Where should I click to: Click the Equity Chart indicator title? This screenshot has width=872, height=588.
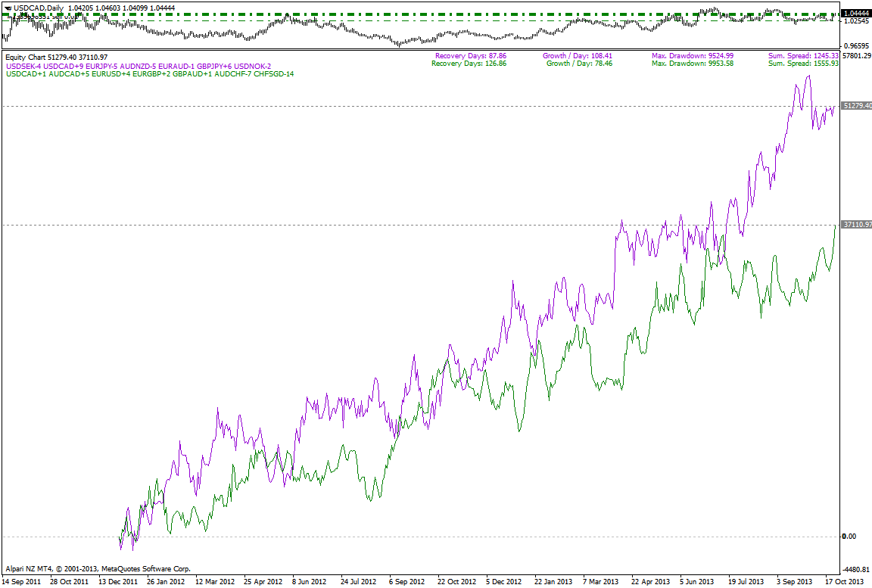point(56,57)
